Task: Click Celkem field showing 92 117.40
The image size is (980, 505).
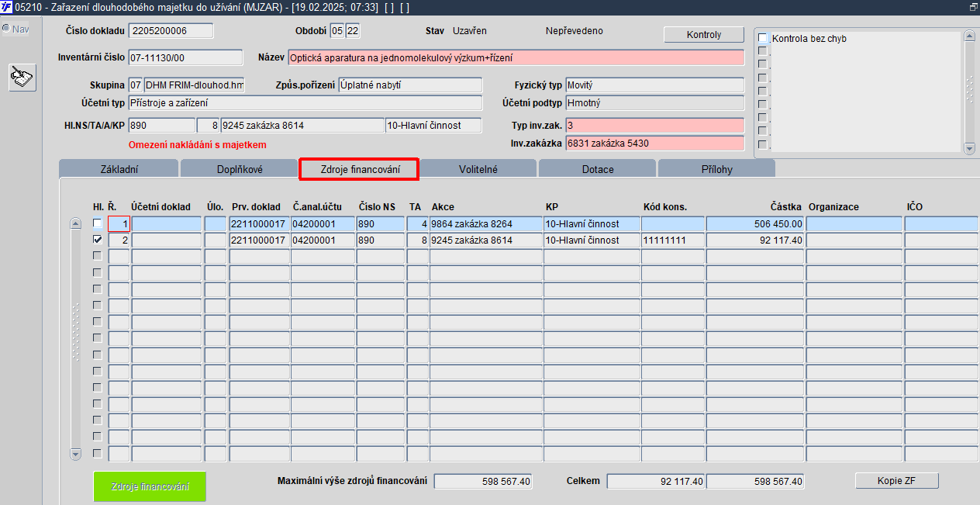Action: pos(656,481)
